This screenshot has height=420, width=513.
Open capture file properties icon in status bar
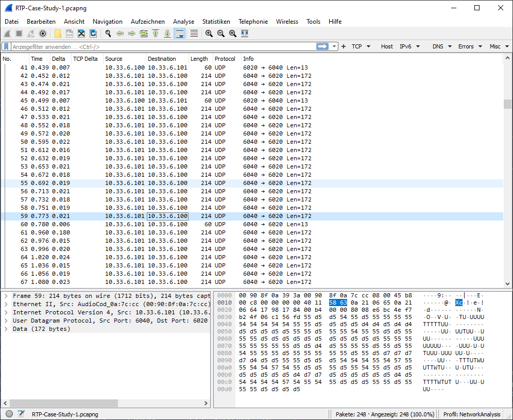pos(21,414)
